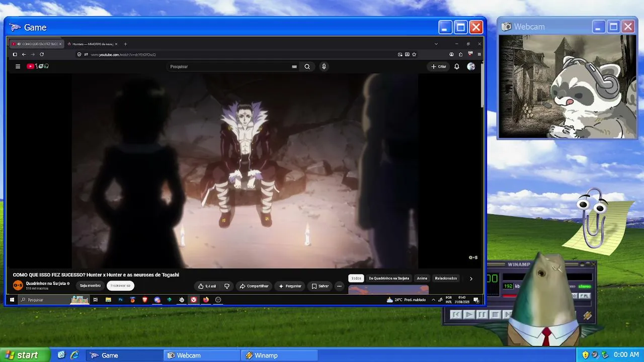Click Winamp previous track button
The image size is (644, 362).
(x=456, y=315)
